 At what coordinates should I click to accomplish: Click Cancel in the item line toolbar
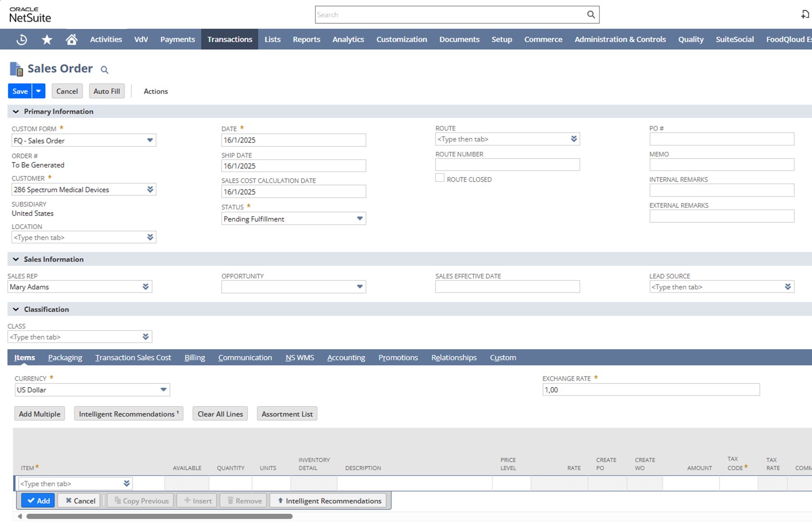coord(80,501)
